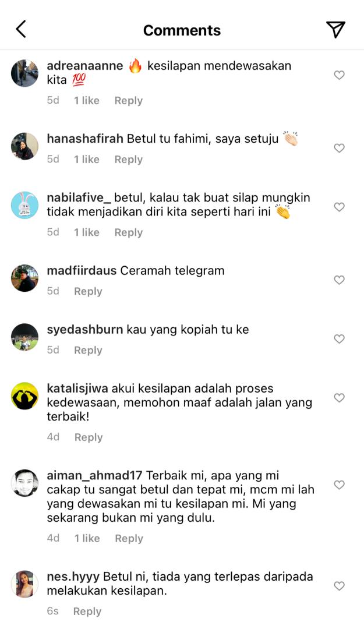The height and width of the screenshot is (629, 364).
Task: Like hanashafirah's comment heart icon
Action: pyautogui.click(x=339, y=148)
